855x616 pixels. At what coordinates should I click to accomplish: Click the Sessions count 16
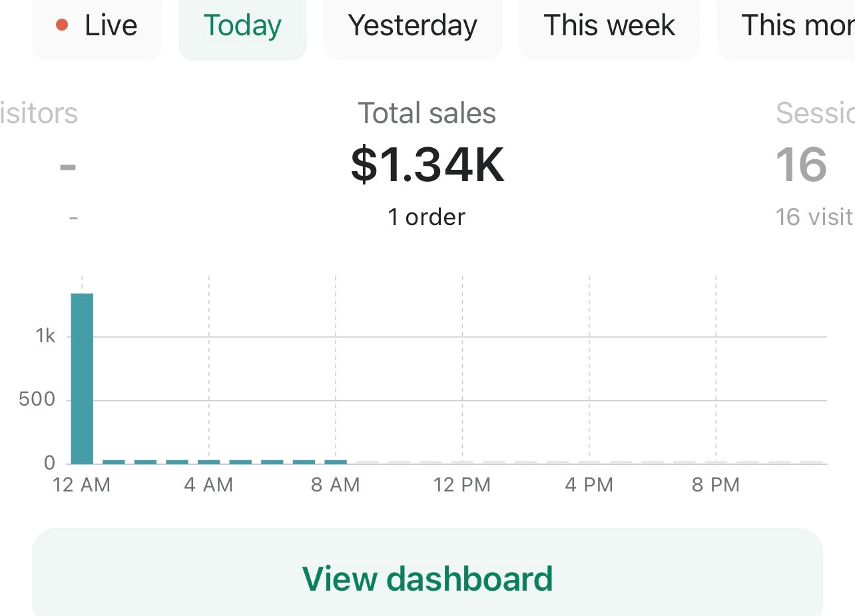click(801, 165)
